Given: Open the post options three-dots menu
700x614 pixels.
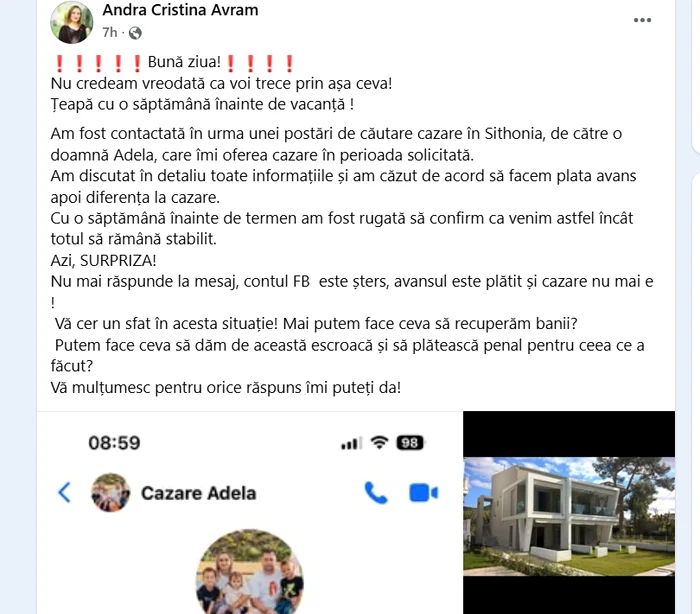Looking at the screenshot, I should tap(642, 20).
